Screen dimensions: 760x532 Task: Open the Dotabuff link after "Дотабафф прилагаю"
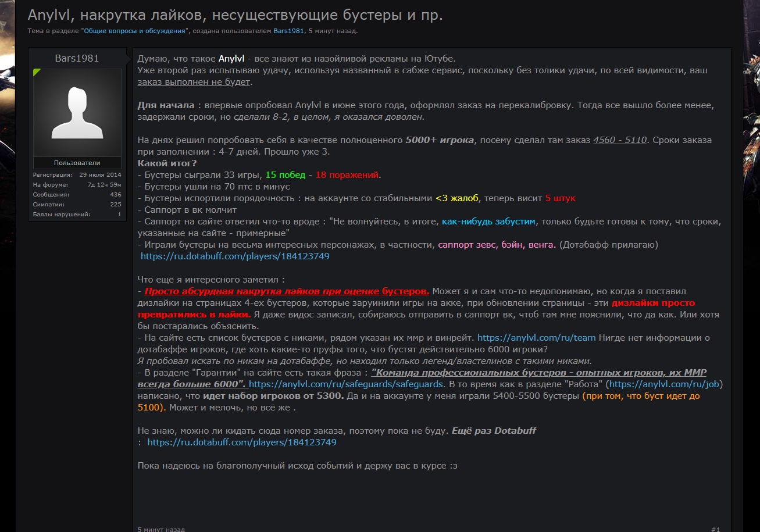point(235,256)
